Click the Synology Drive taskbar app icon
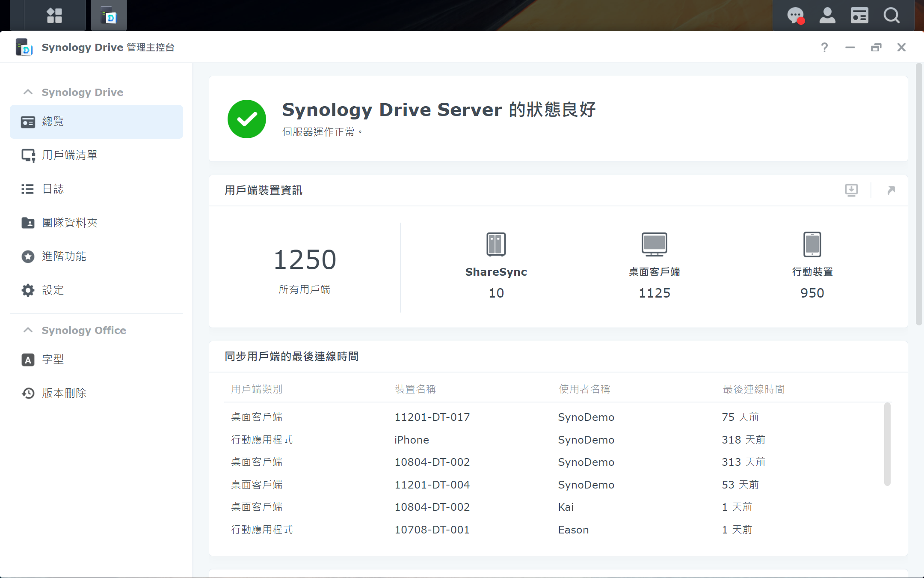The image size is (924, 578). 109,16
